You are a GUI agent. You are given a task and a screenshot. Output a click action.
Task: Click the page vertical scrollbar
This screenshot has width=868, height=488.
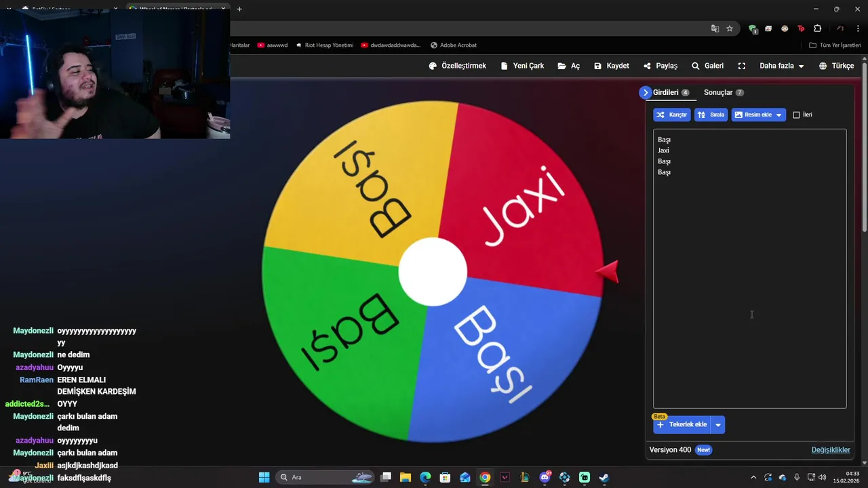(x=865, y=148)
